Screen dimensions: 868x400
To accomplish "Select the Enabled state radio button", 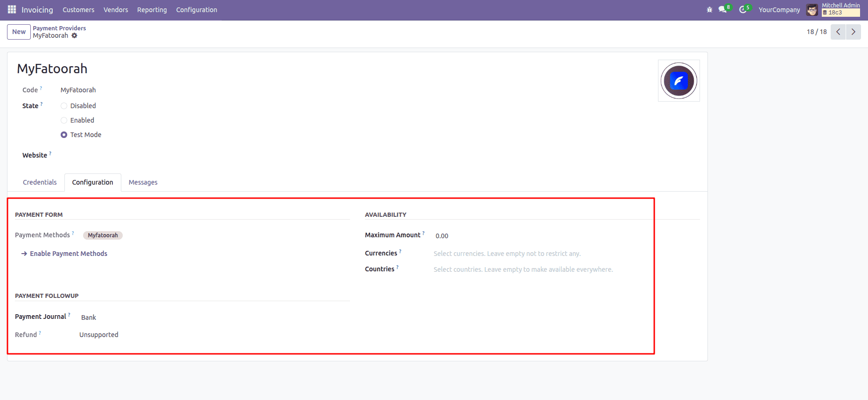I will [x=64, y=120].
